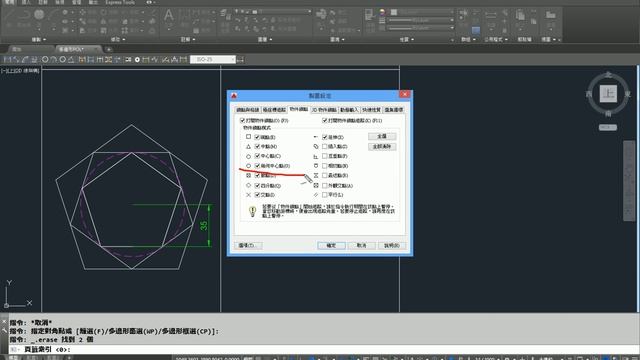Expand the 修改 modify panel dropdown
Image resolution: width=640 pixels, height=360 pixels.
pyautogui.click(x=118, y=40)
